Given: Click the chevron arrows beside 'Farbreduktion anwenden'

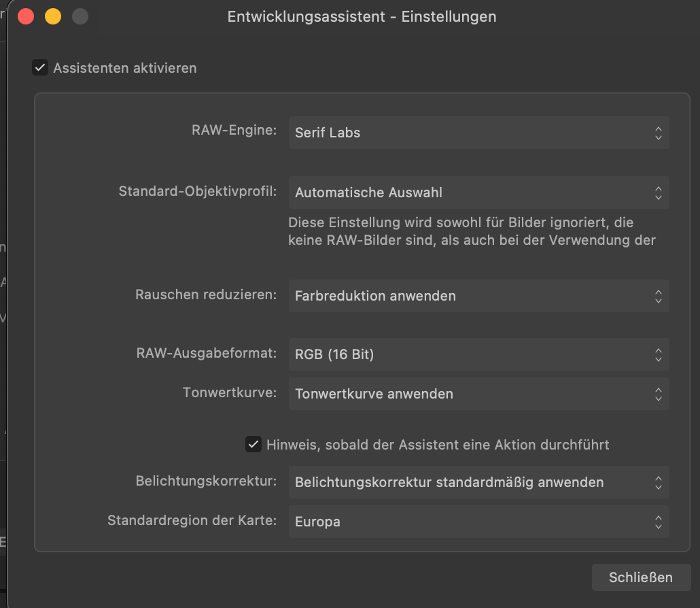Looking at the screenshot, I should click(658, 297).
